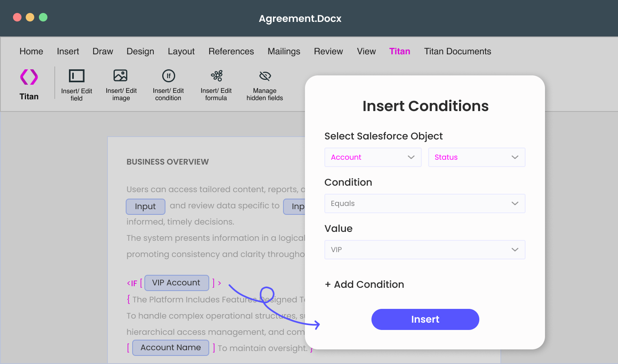618x364 pixels.
Task: Select the VIP Account field tag
Action: tap(176, 283)
